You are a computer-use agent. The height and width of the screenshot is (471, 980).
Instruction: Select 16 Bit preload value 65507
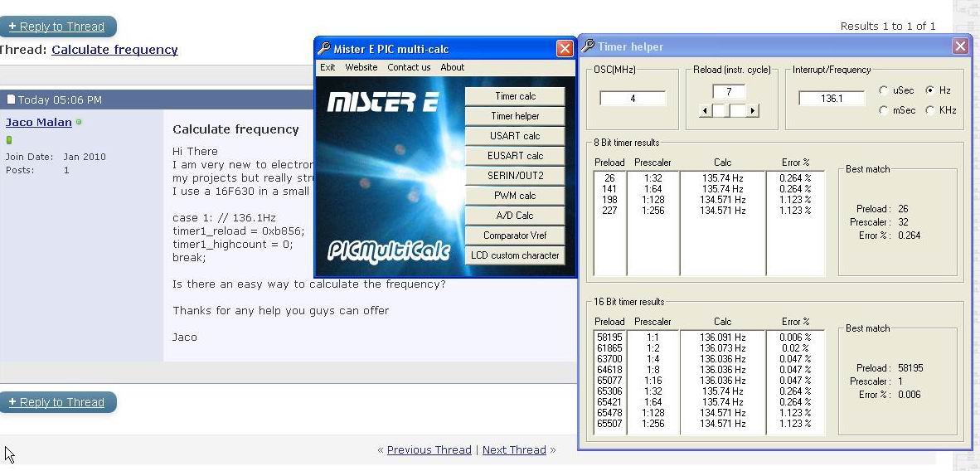tap(609, 424)
